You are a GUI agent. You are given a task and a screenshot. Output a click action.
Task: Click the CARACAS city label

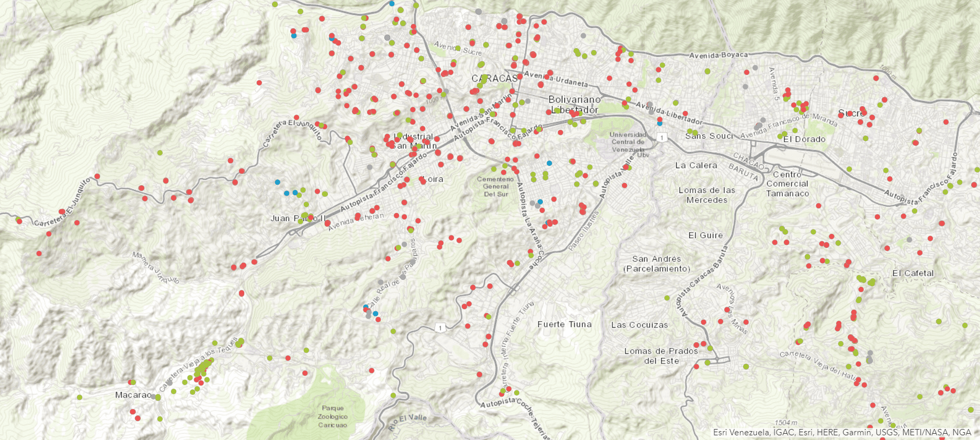click(x=495, y=78)
